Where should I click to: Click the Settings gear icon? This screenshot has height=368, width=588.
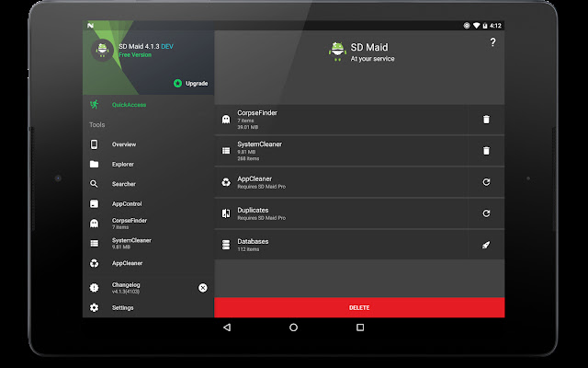[94, 307]
